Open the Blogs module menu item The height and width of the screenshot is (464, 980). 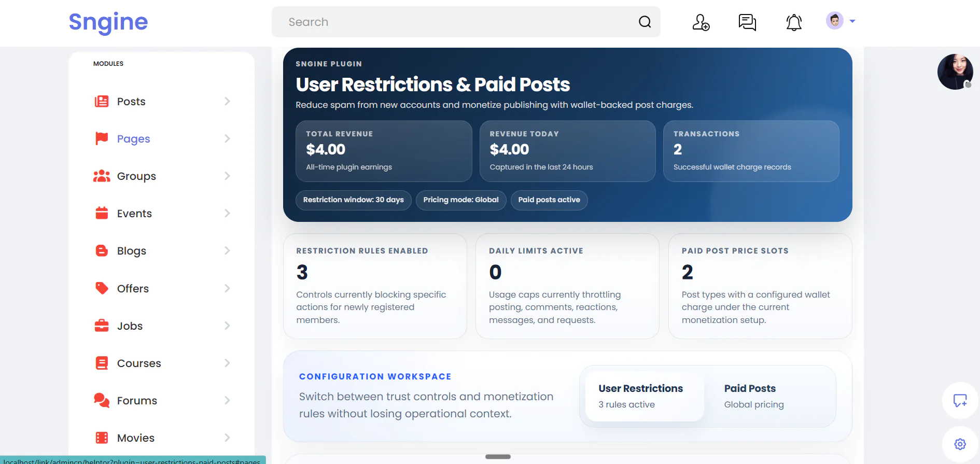(162, 250)
